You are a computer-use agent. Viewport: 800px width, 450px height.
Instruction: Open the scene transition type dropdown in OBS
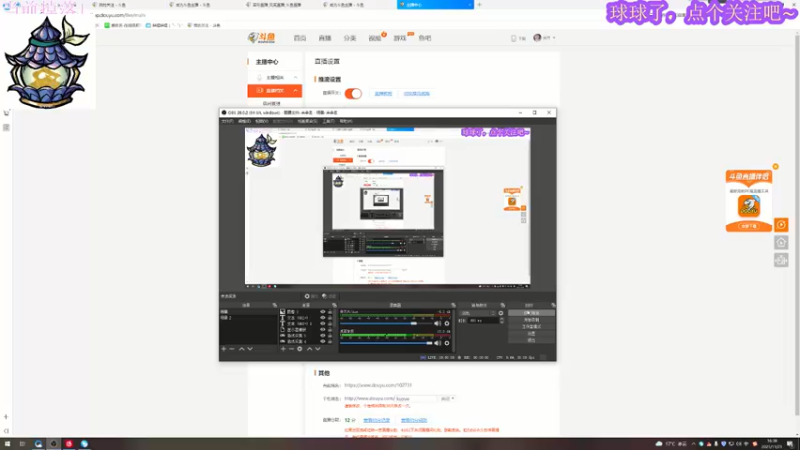click(478, 313)
